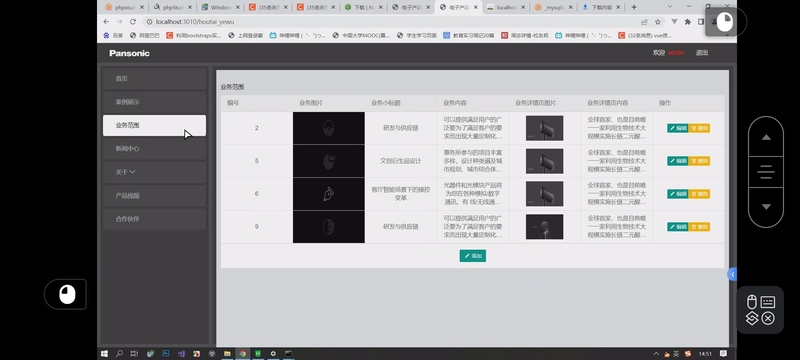Open 产品视频 in sidebar
This screenshot has width=800, height=360.
[x=155, y=196]
